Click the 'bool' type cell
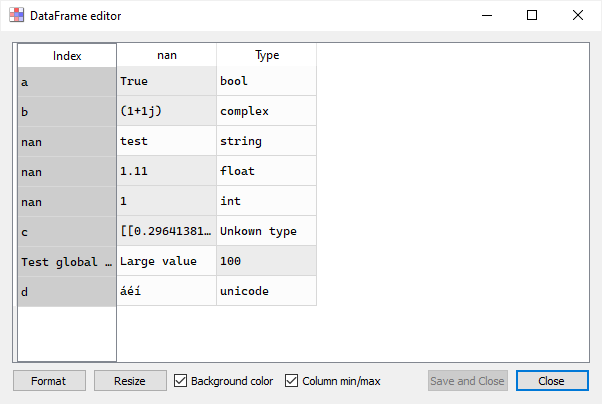Image resolution: width=602 pixels, height=404 pixels. [x=267, y=81]
